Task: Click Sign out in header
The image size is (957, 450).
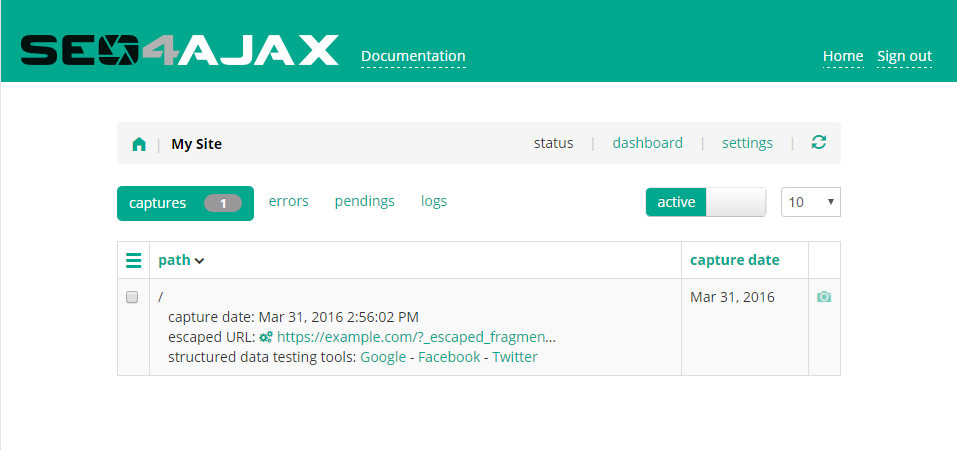Action: point(904,56)
